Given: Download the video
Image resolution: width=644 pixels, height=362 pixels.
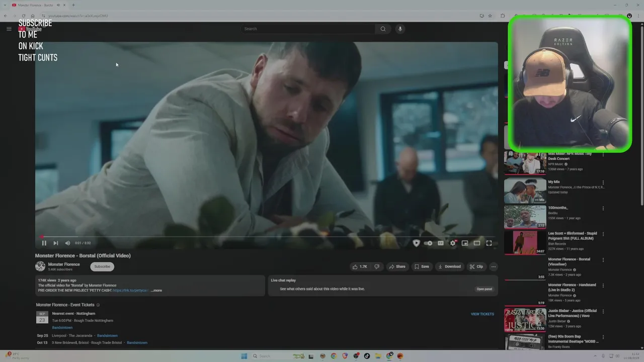Looking at the screenshot, I should 449,266.
